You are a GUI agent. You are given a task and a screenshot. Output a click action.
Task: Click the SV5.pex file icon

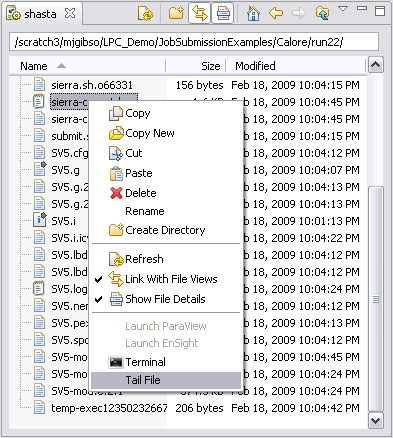tap(39, 323)
